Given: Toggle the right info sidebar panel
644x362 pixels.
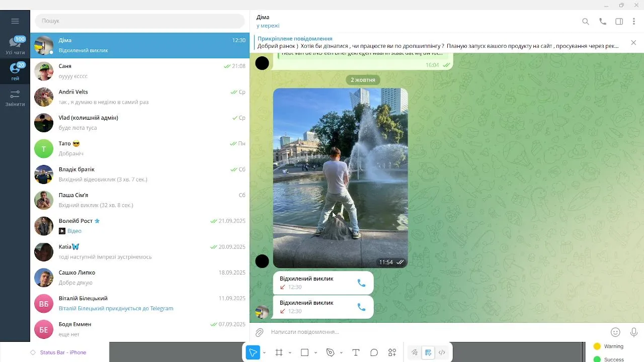Looking at the screenshot, I should click(x=619, y=22).
